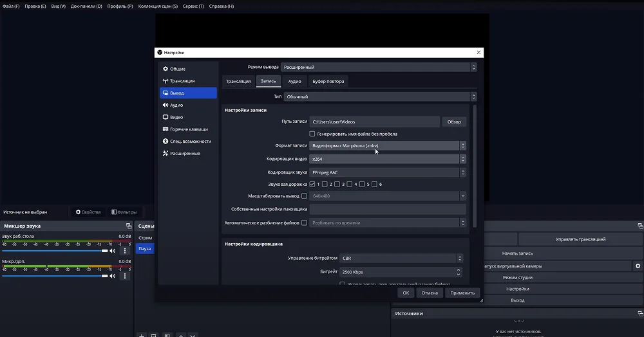Open Микр./доп. three-dot audio menu
The width and height of the screenshot is (644, 337).
point(125,276)
